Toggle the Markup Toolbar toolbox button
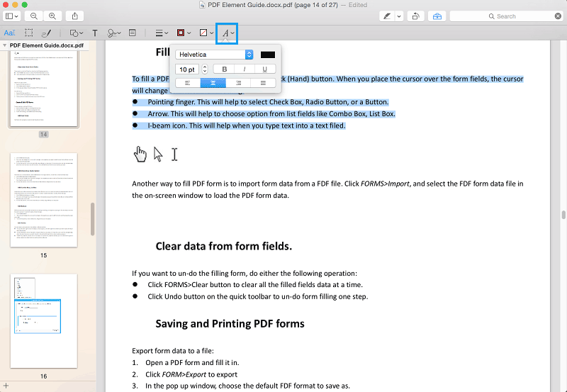Viewport: 567px width, 392px height. pos(437,16)
